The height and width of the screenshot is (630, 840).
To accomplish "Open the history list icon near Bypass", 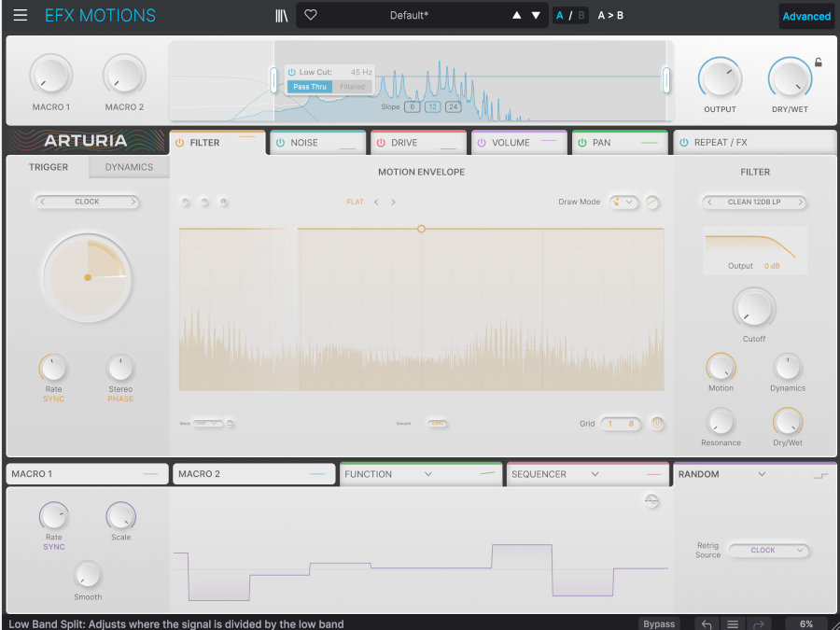I will click(x=733, y=623).
